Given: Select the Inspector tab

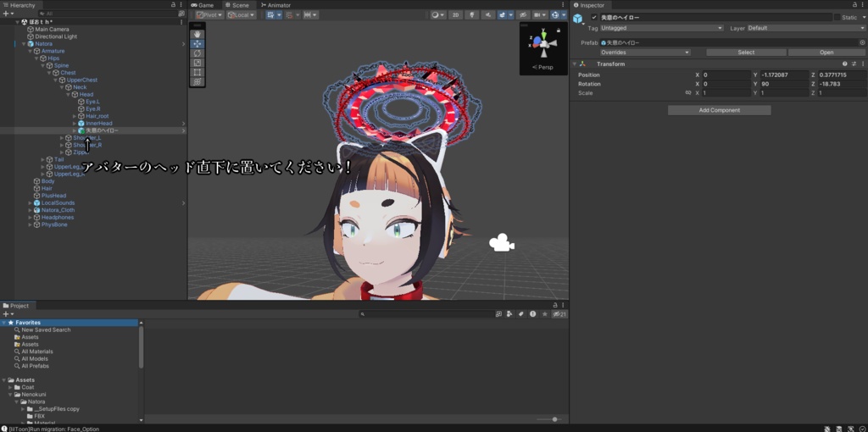Looking at the screenshot, I should pos(590,5).
